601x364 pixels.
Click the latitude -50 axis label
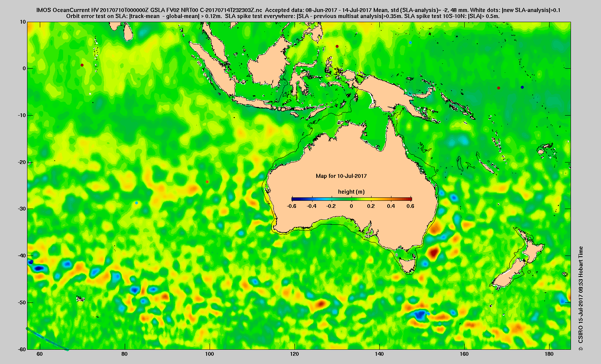22,302
